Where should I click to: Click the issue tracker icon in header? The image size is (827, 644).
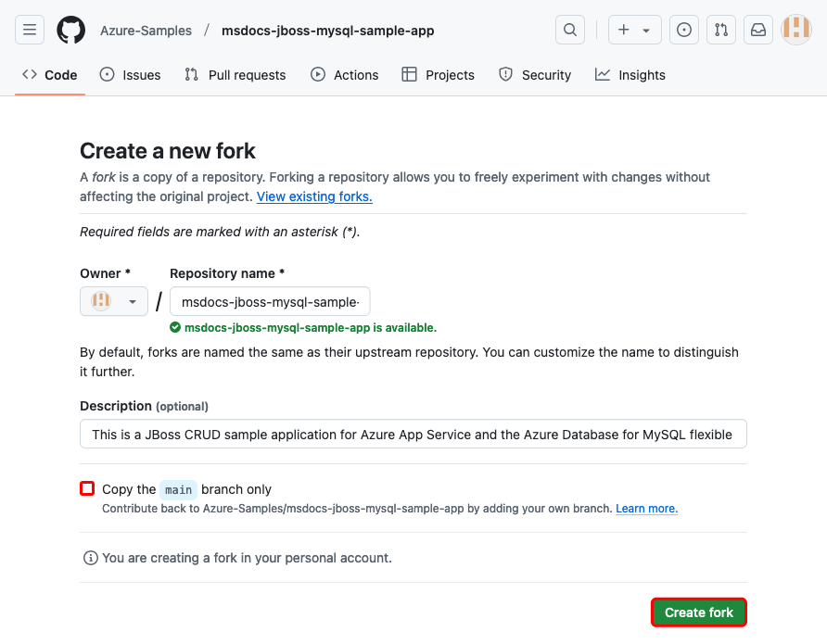click(x=684, y=29)
